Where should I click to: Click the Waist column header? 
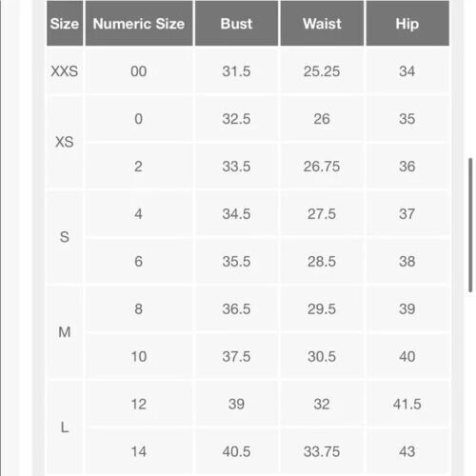pyautogui.click(x=322, y=24)
